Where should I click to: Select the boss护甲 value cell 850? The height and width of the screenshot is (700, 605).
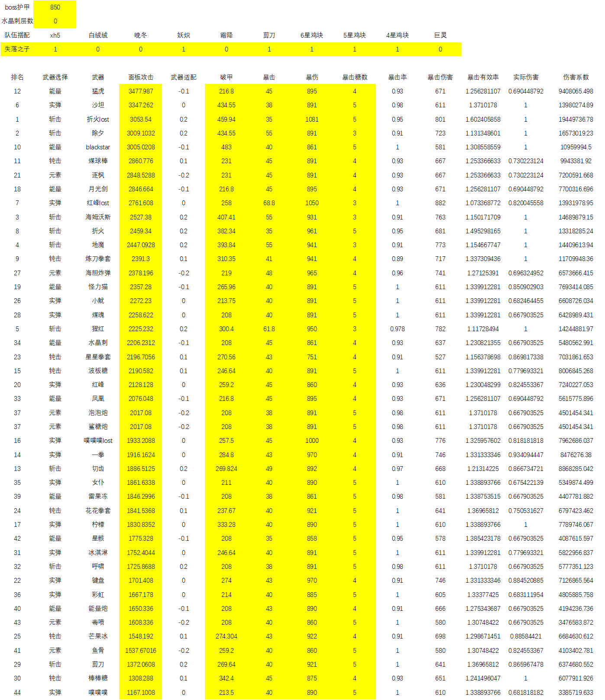(x=55, y=7)
